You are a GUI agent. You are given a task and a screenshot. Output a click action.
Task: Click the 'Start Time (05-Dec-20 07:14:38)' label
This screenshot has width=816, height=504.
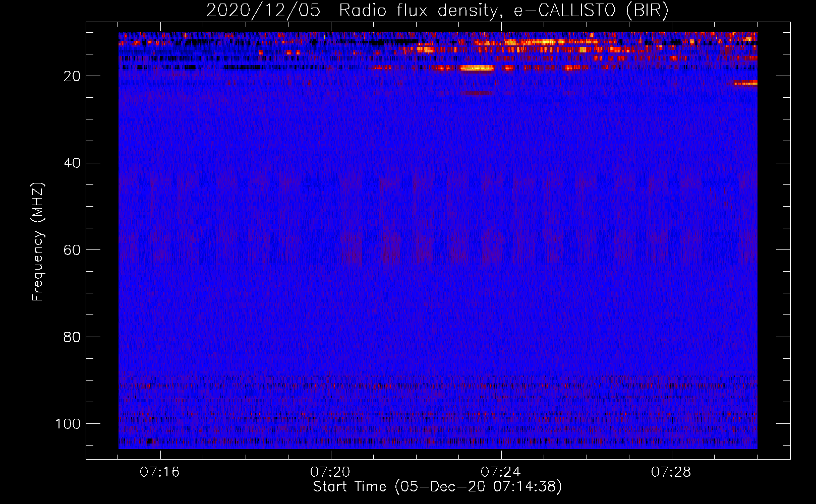(x=437, y=487)
